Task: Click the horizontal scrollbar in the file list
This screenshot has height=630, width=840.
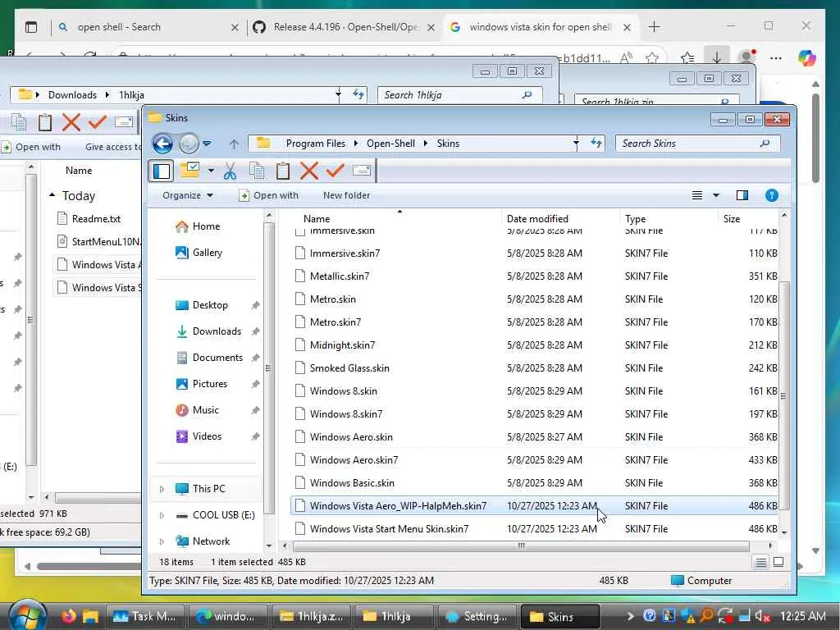Action: pyautogui.click(x=521, y=546)
